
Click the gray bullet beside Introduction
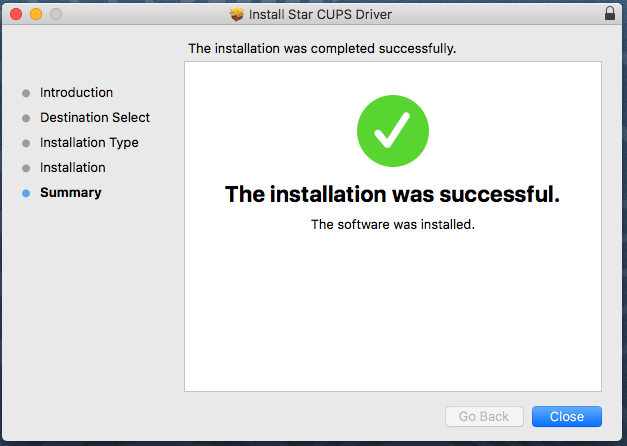click(x=26, y=93)
